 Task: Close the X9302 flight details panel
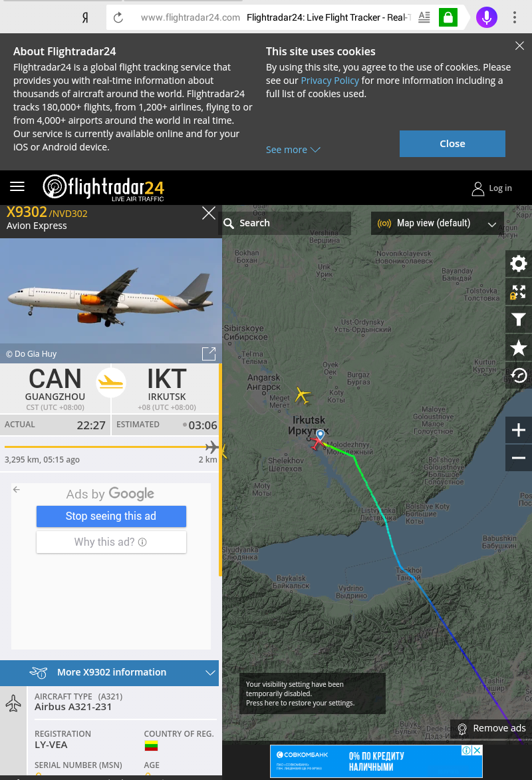click(x=209, y=214)
